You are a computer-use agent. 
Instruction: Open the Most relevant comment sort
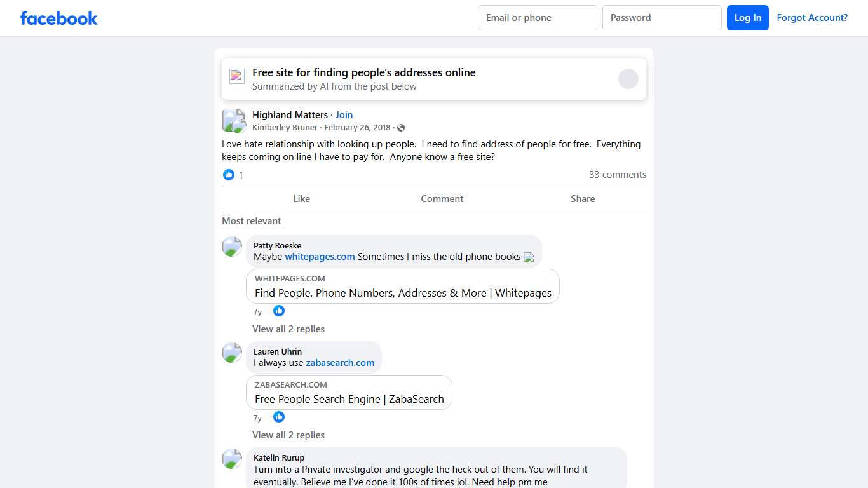(x=252, y=221)
